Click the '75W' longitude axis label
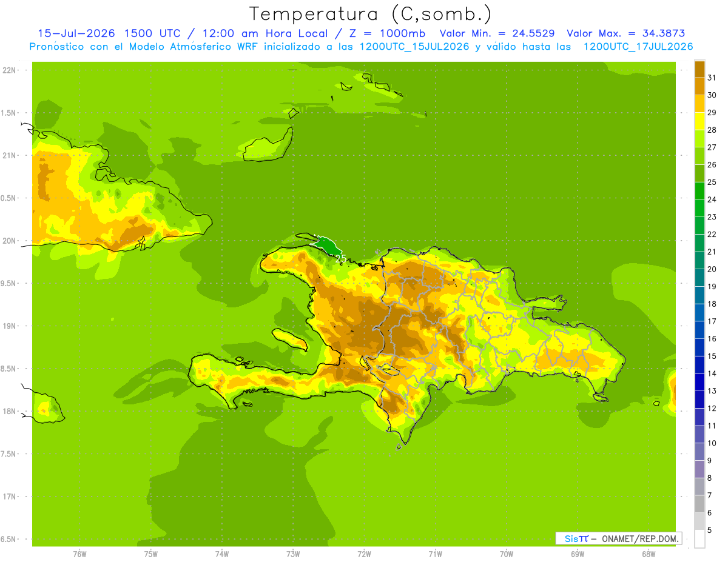728x562 pixels. (151, 554)
